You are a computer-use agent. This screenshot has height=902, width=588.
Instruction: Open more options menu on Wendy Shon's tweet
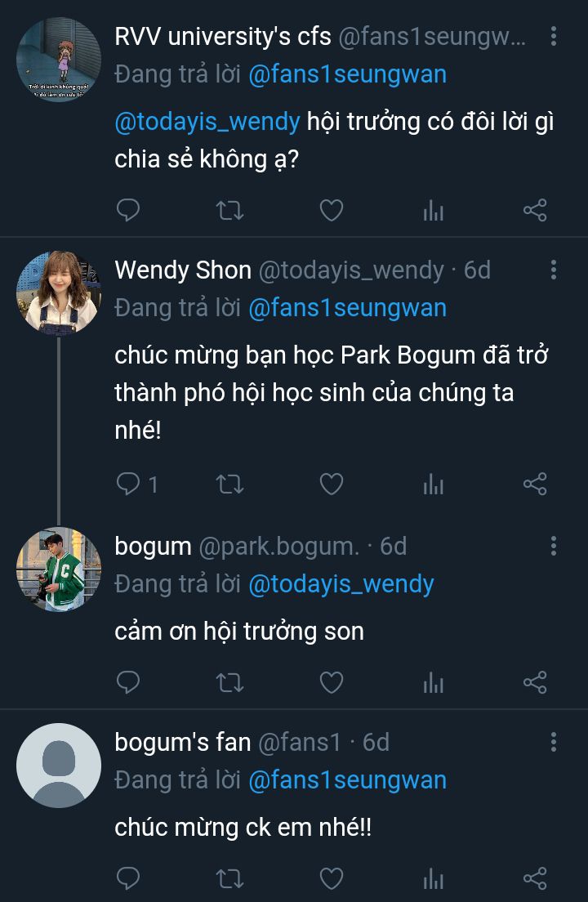[554, 270]
